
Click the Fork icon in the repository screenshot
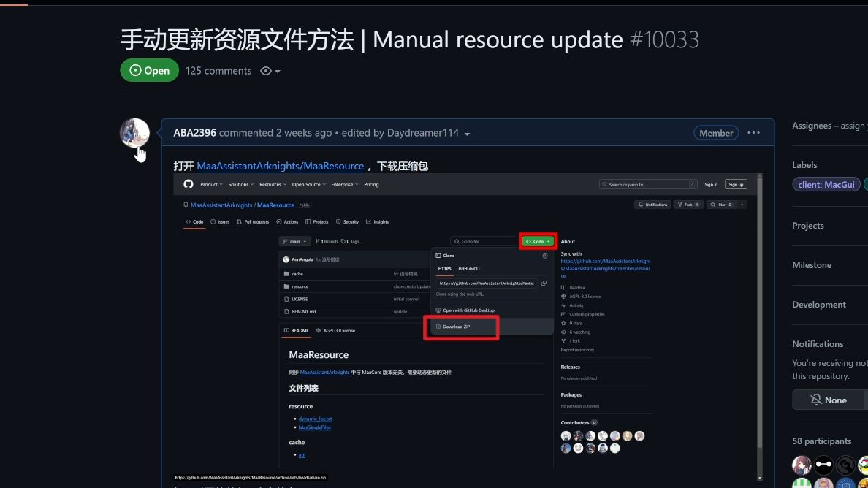[680, 205]
